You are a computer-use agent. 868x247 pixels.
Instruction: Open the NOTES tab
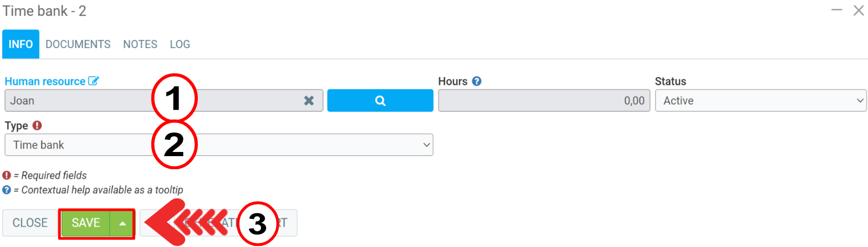(x=140, y=44)
